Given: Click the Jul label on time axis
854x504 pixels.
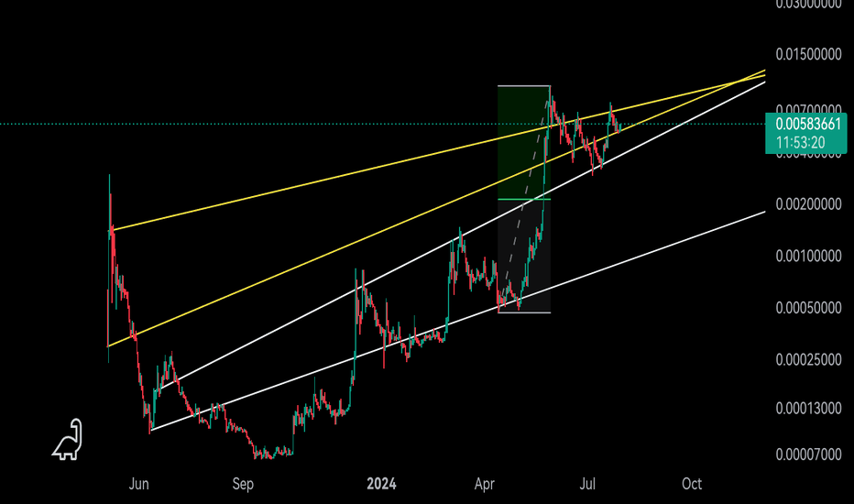Looking at the screenshot, I should pos(587,484).
